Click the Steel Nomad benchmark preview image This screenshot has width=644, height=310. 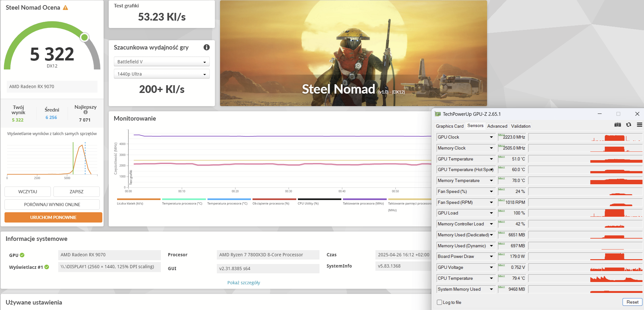(x=353, y=53)
